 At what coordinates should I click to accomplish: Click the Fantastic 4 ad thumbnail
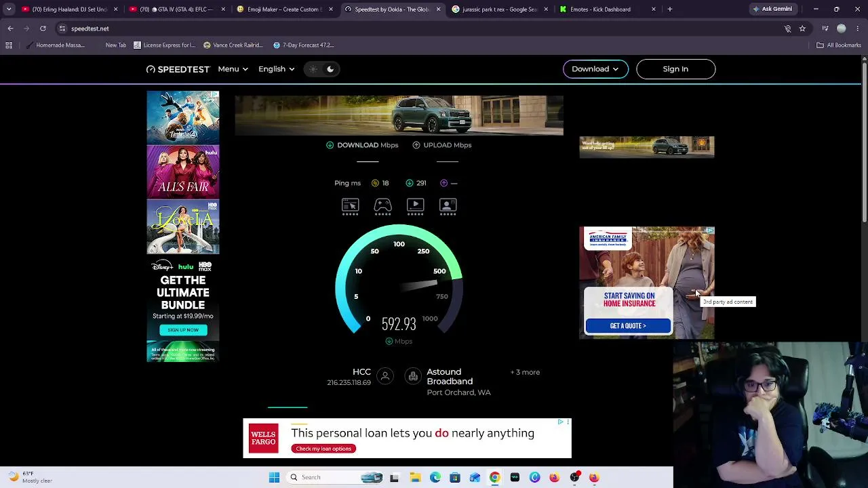pyautogui.click(x=183, y=117)
